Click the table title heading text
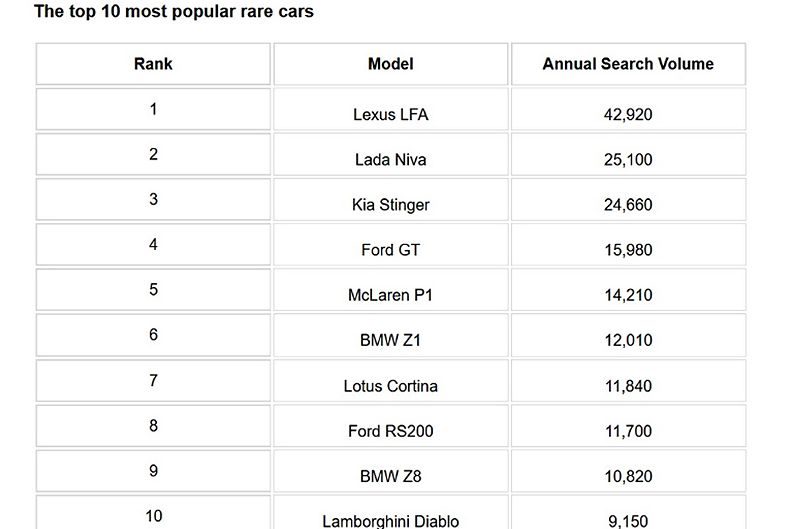 174,13
